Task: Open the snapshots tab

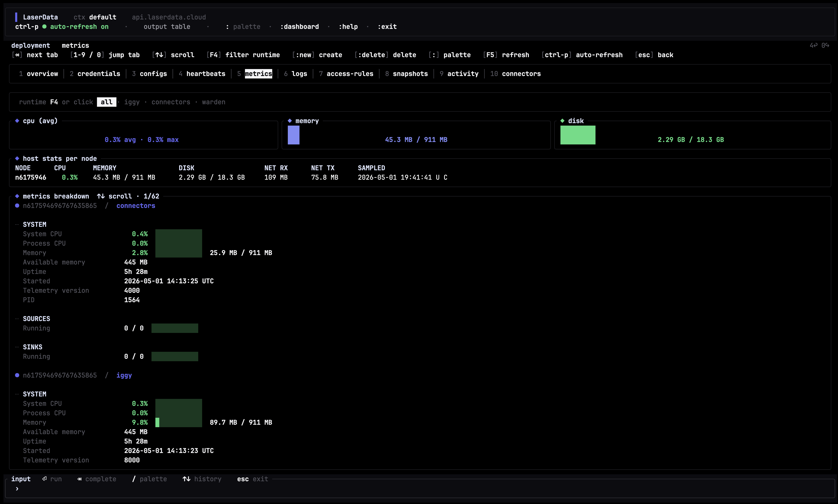Action: (x=406, y=74)
